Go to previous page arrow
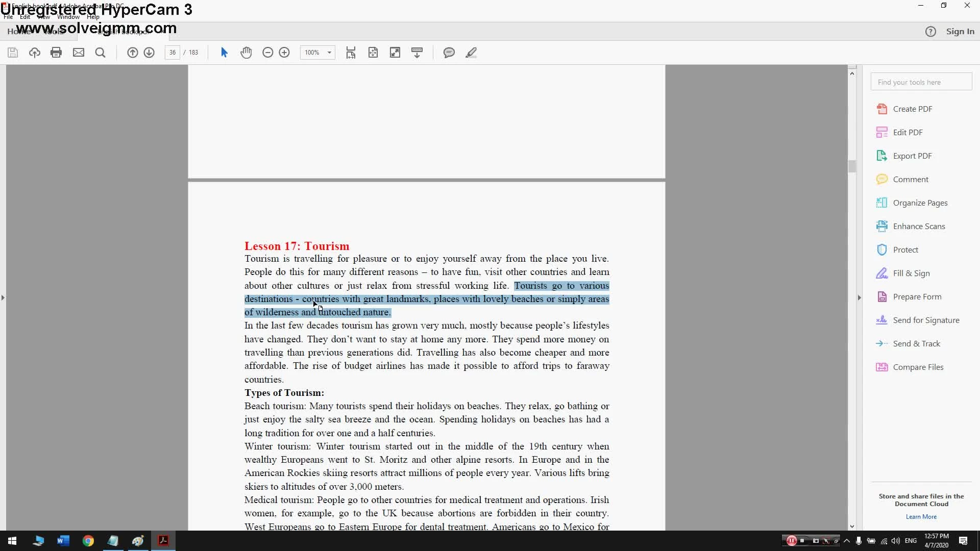980x551 pixels. tap(132, 53)
